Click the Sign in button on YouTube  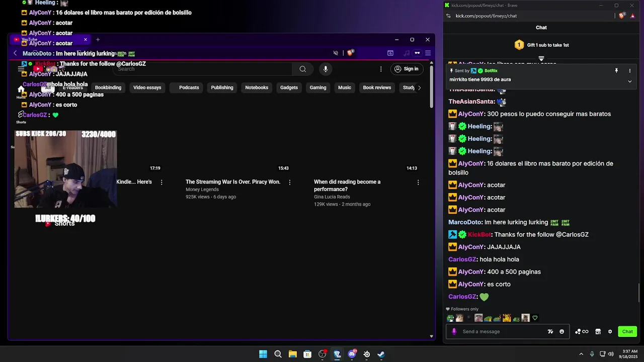point(407,69)
